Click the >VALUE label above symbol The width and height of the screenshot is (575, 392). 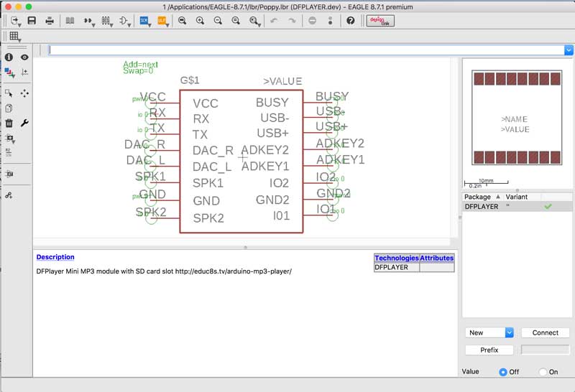(282, 81)
